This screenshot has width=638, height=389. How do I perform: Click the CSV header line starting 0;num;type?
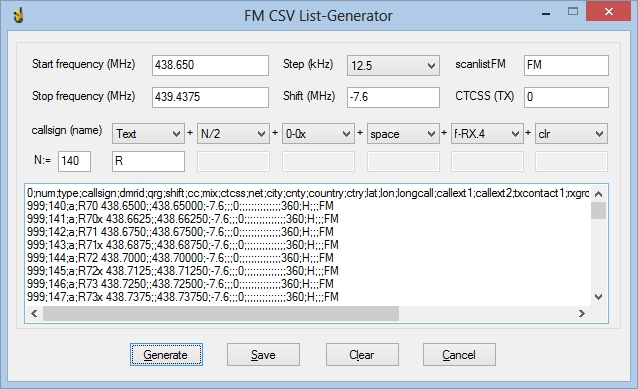point(308,193)
